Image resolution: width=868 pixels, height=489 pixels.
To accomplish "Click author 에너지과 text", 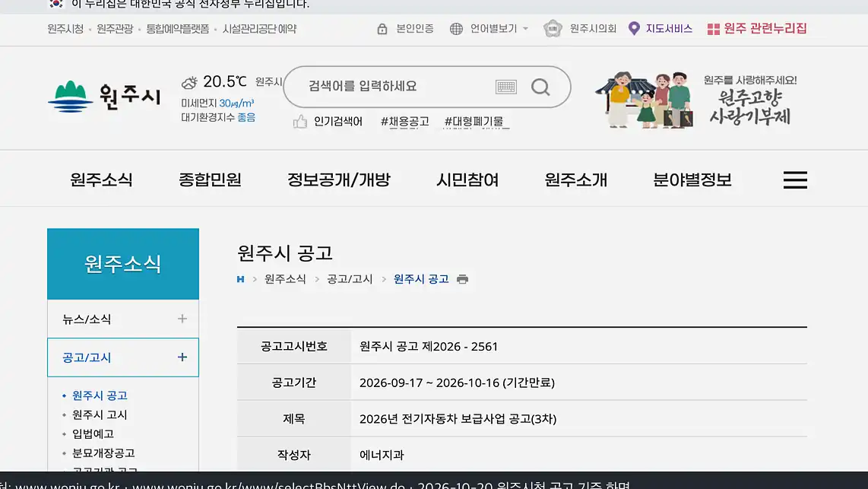I will pyautogui.click(x=382, y=456).
